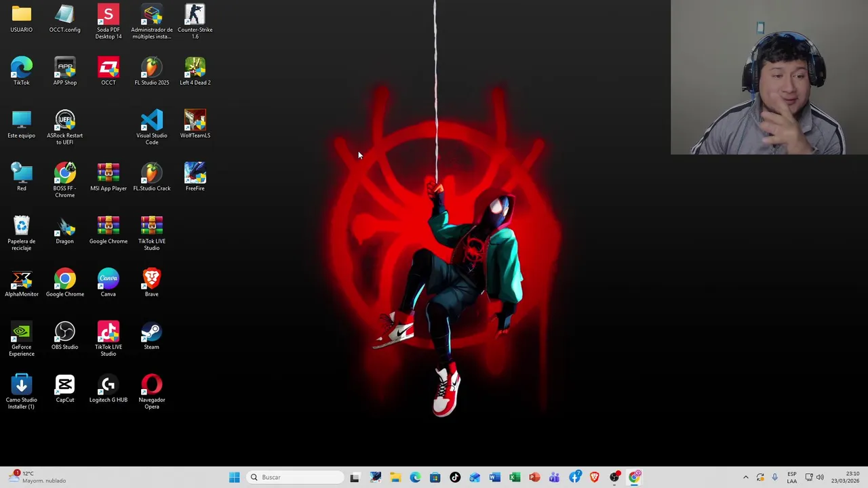Open network settings tray icon
This screenshot has width=868, height=488.
pos(809,477)
